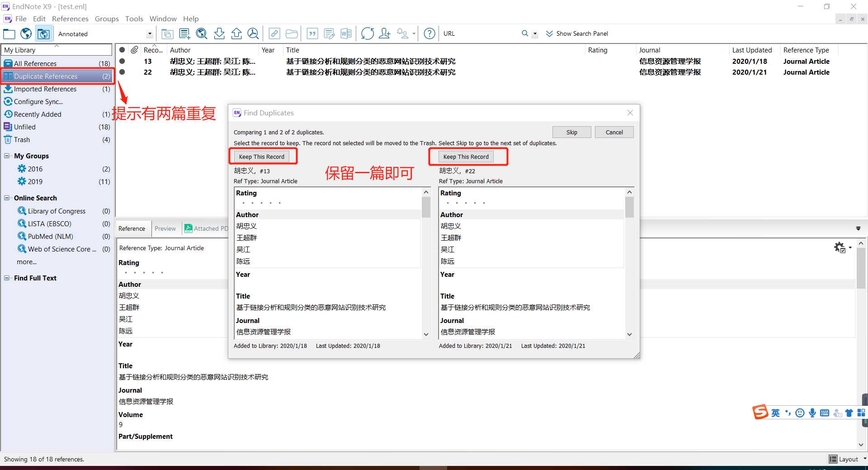Screen dimensions: 868x470
Task: Click Skip in Find Duplicates dialog
Action: (571, 132)
